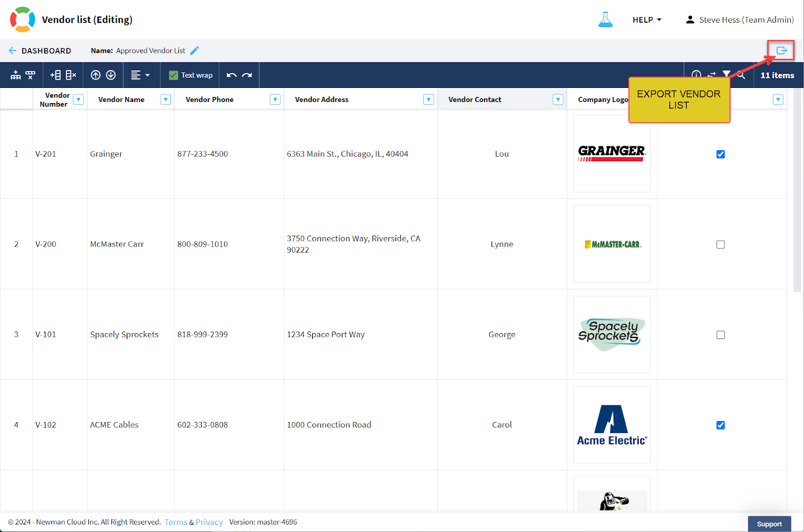Click the add column icon
804x532 pixels.
coord(55,75)
